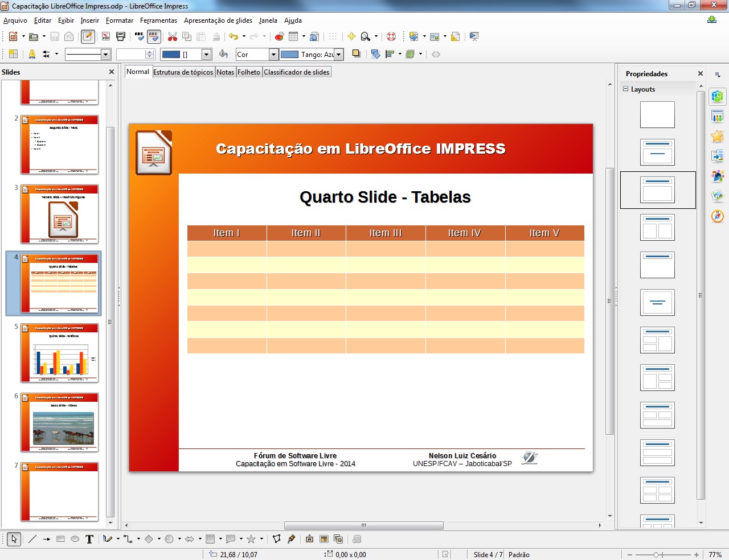Switch to Notas view tab
Image resolution: width=729 pixels, height=560 pixels.
pos(226,72)
